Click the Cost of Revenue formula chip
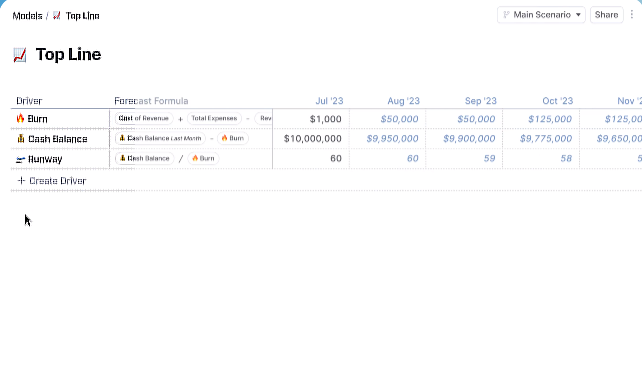Image resolution: width=642 pixels, height=385 pixels. [x=144, y=118]
